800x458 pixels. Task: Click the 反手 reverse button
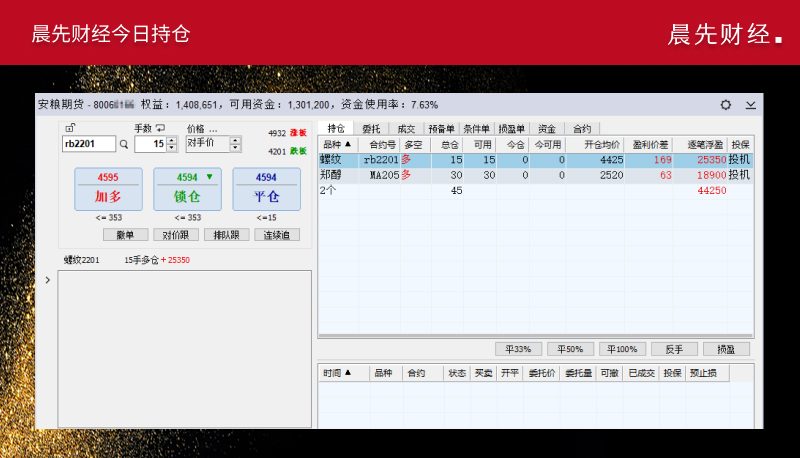[674, 349]
